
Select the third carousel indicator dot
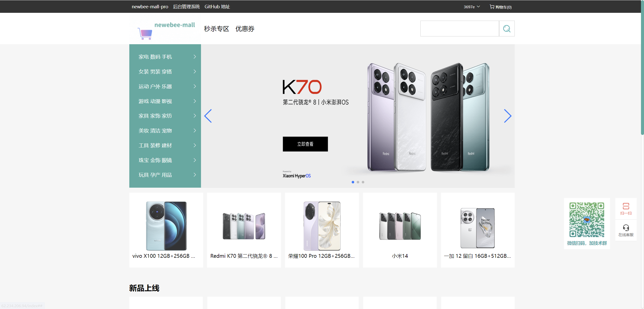click(363, 182)
